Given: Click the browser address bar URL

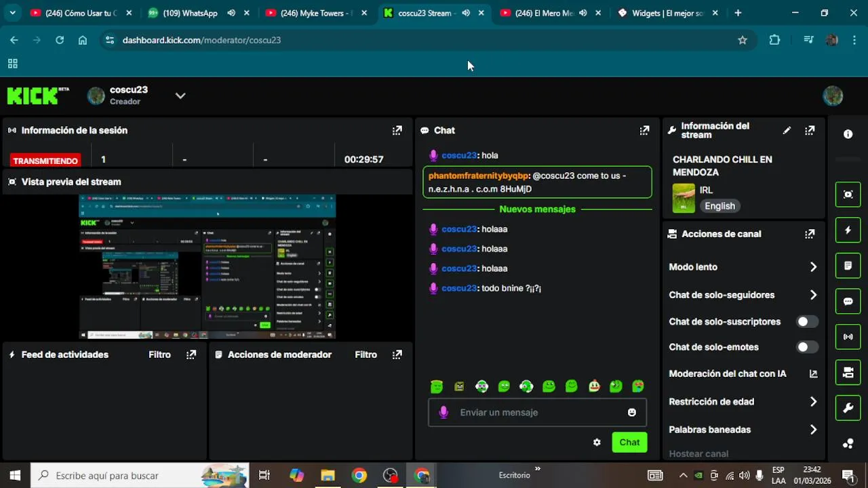Looking at the screenshot, I should [x=201, y=40].
